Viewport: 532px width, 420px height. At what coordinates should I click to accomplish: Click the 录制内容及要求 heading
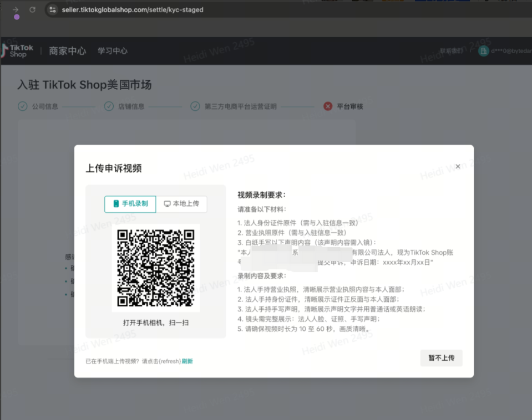[x=262, y=276]
